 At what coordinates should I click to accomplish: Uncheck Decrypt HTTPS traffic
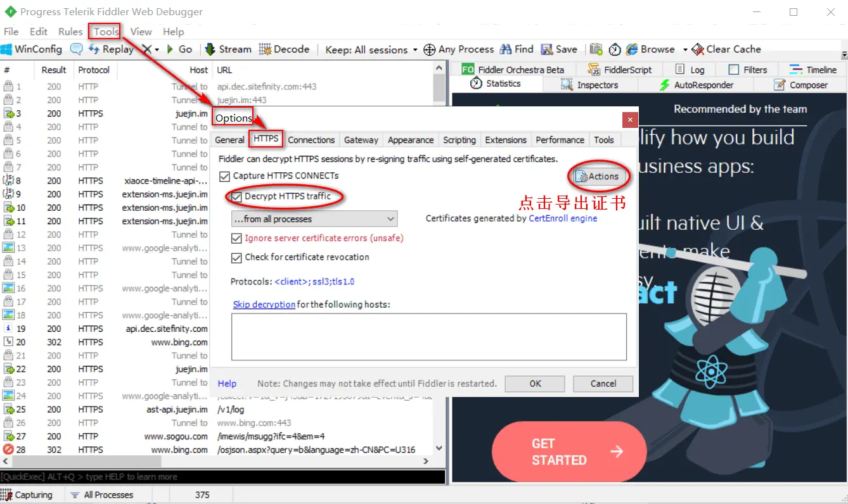point(237,197)
